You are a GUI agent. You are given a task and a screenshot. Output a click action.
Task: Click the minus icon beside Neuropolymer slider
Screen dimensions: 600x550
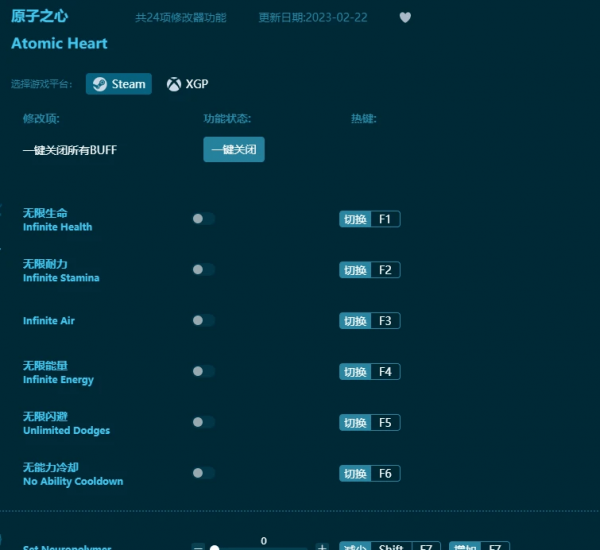click(198, 548)
